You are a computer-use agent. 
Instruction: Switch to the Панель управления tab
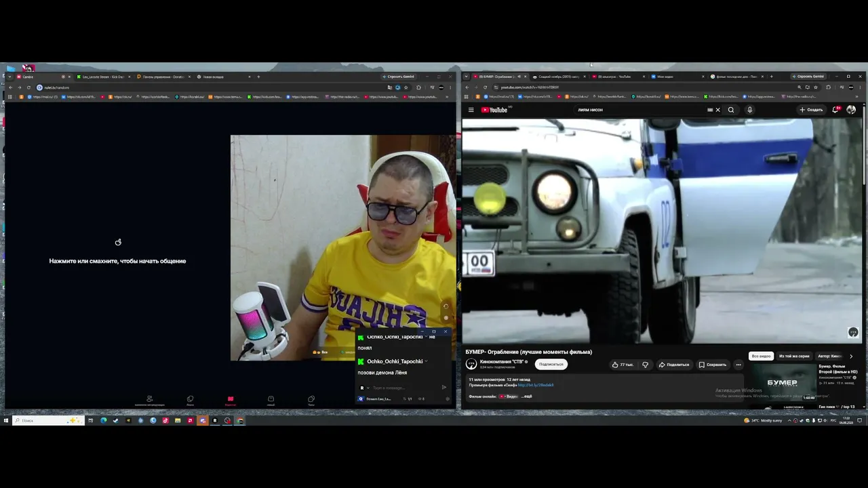(x=163, y=77)
